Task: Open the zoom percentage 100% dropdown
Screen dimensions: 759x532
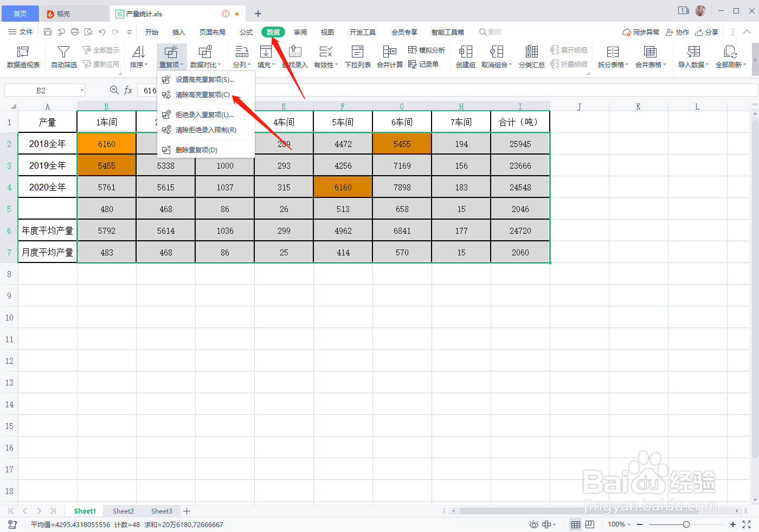Action: pyautogui.click(x=619, y=524)
